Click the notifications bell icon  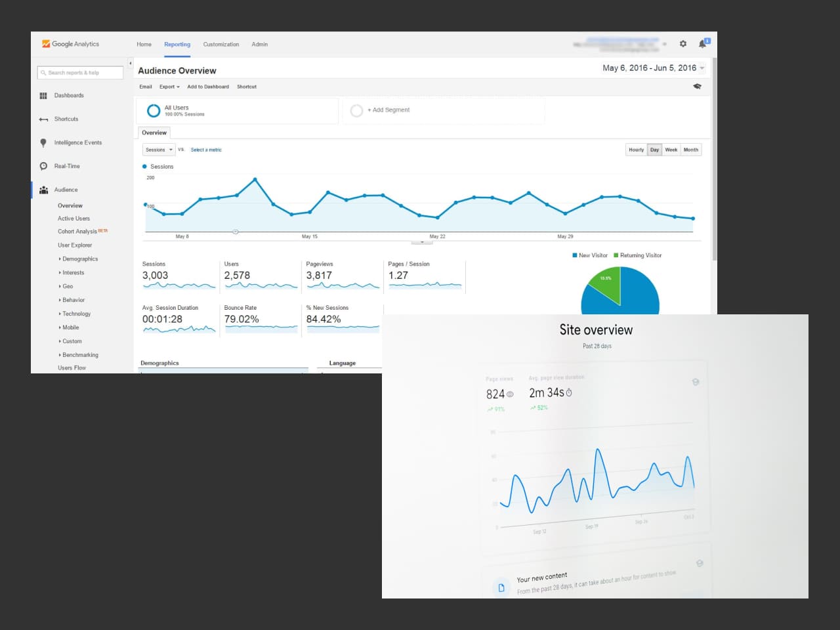pyautogui.click(x=703, y=43)
